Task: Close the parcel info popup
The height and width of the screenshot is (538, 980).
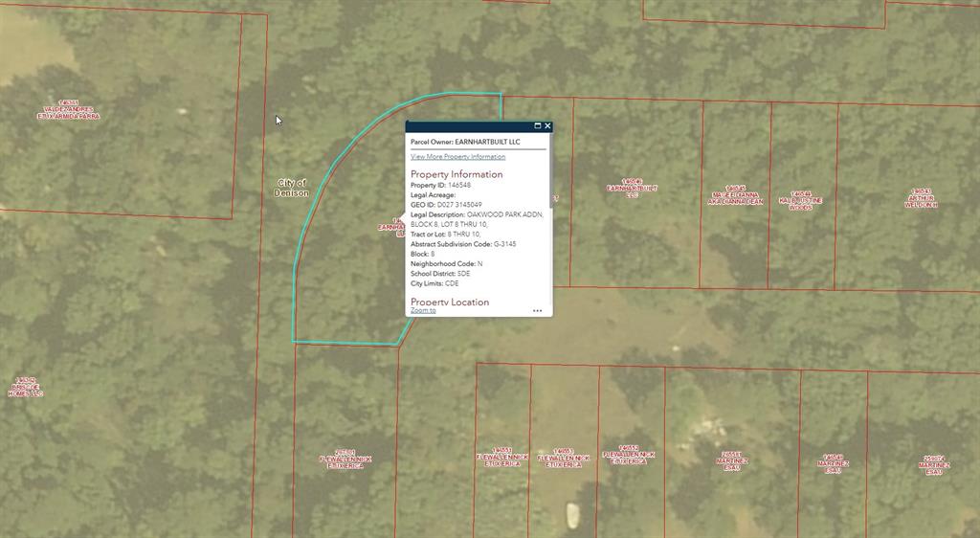Action: click(547, 125)
